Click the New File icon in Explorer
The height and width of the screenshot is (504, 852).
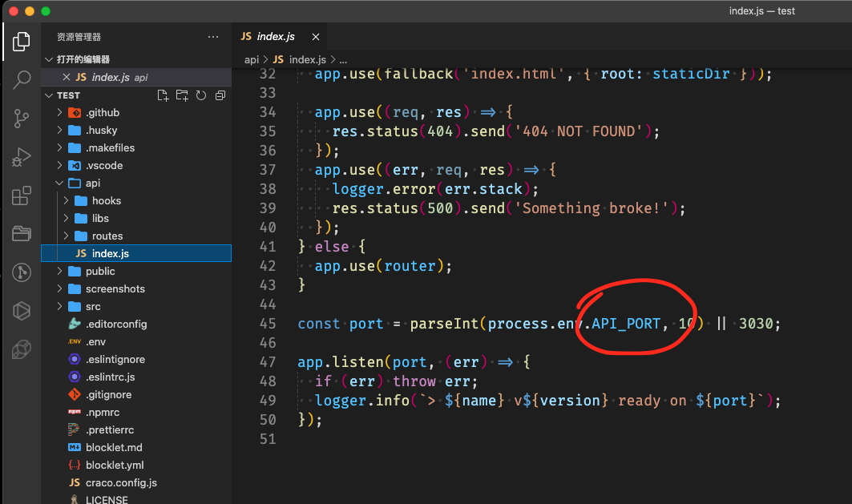pos(162,95)
